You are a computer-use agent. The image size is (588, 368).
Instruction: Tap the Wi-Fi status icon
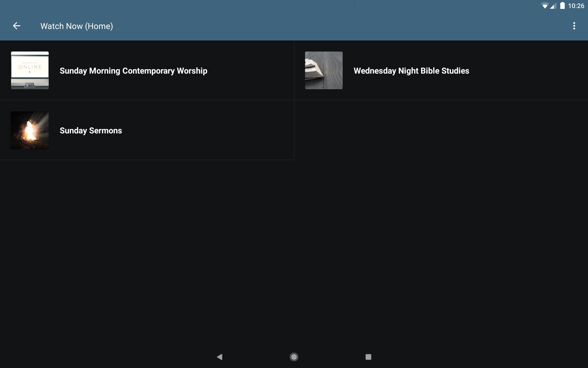(x=545, y=6)
